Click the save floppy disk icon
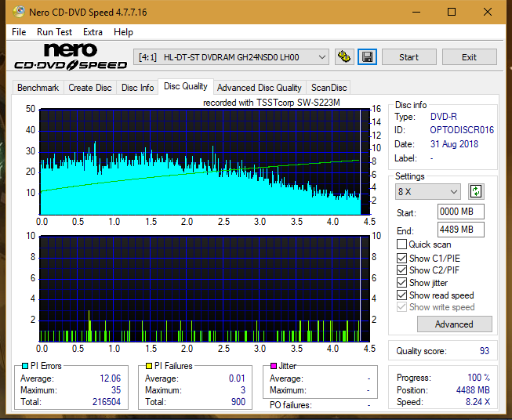The image size is (512, 420). click(367, 57)
